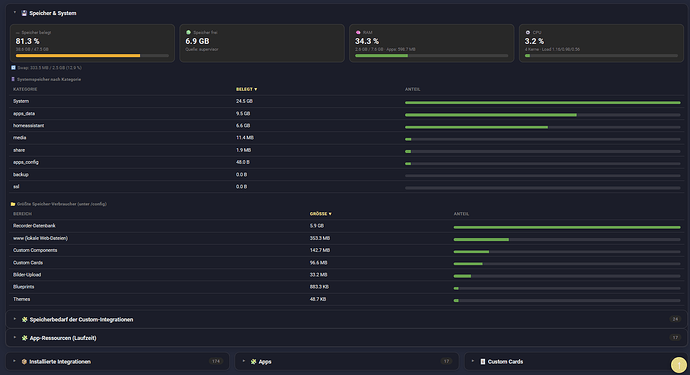Click the folder icon beside Größte Speicher-Verbraucher
The height and width of the screenshot is (375, 690).
coord(13,204)
